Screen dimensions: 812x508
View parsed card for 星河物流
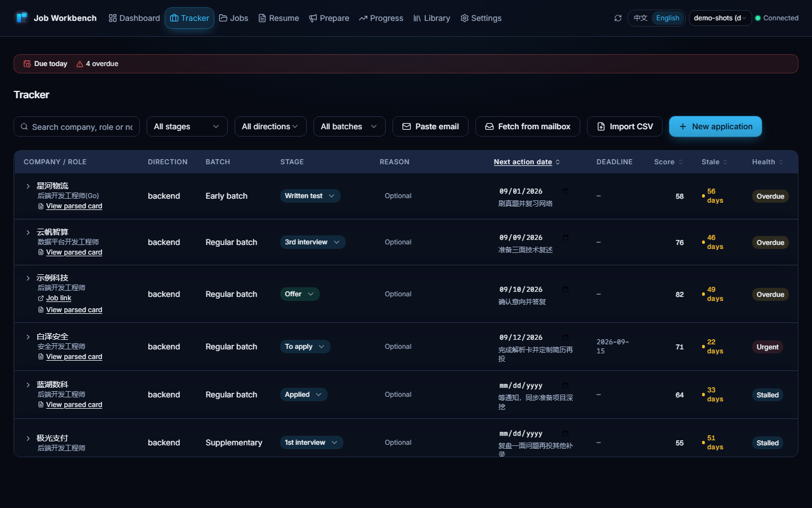74,206
